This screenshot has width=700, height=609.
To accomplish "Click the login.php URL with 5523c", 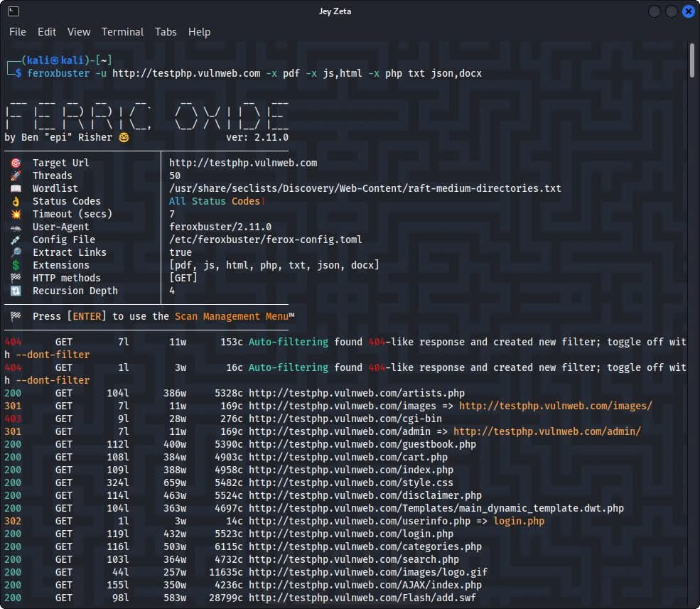I will [351, 534].
